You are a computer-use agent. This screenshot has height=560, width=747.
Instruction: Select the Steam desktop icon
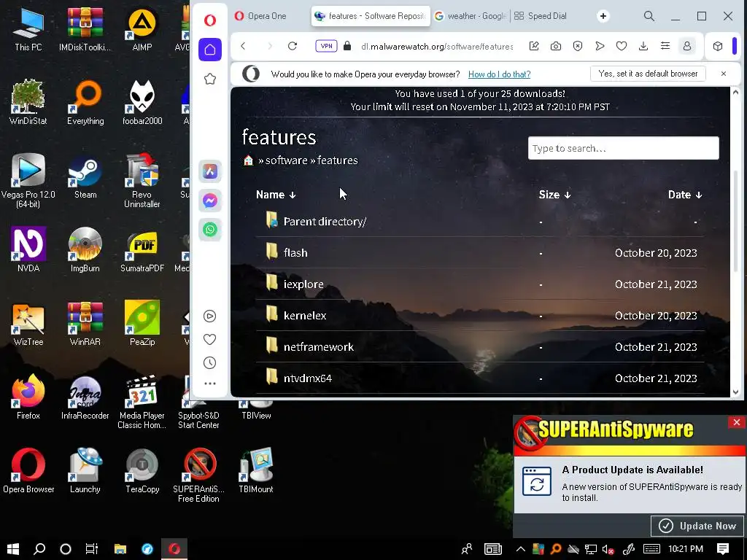[85, 176]
